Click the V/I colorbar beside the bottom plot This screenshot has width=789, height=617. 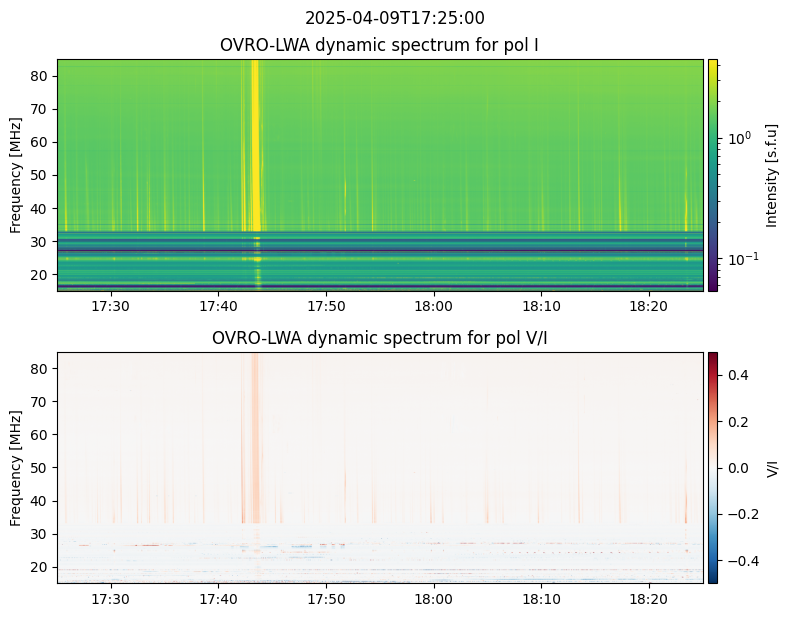point(713,467)
